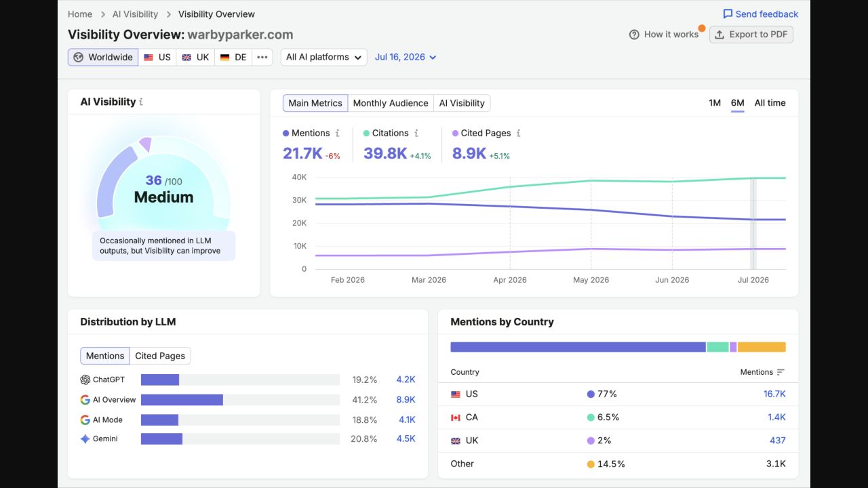Click the Gemini sparkle icon

pos(85,439)
